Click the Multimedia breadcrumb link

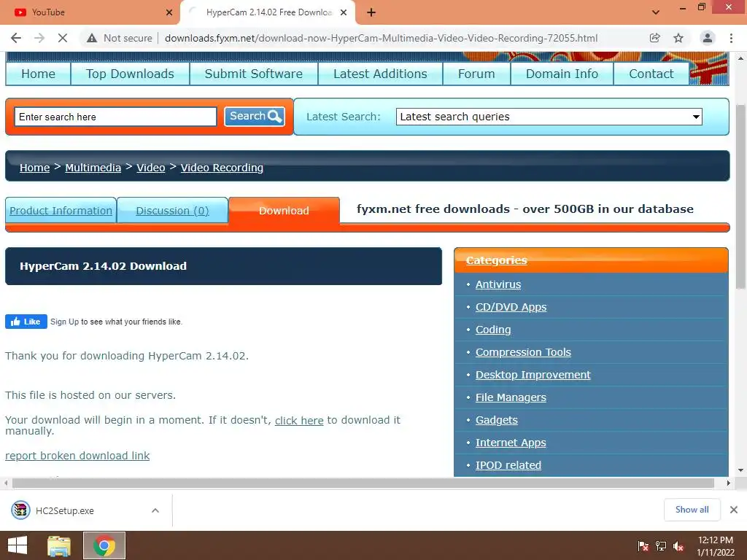[93, 168]
